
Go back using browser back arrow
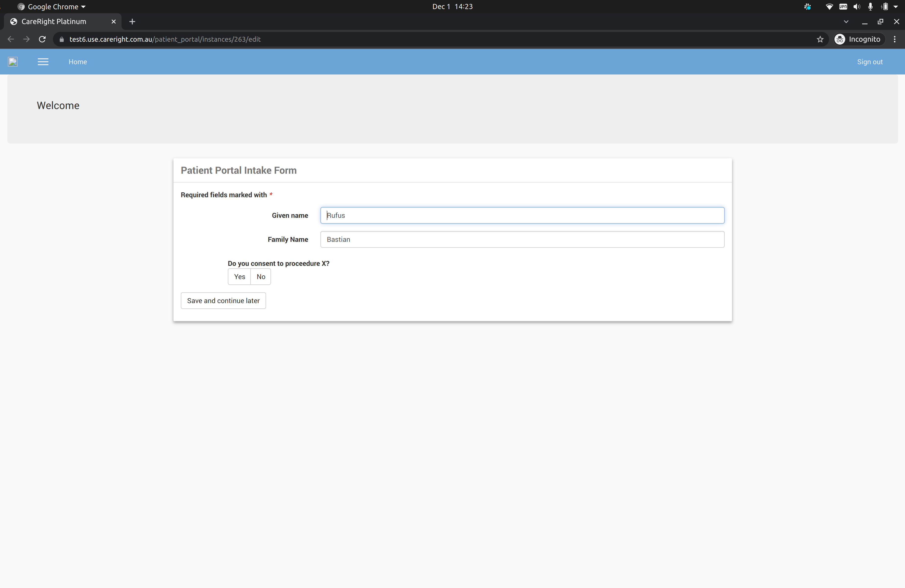point(11,39)
